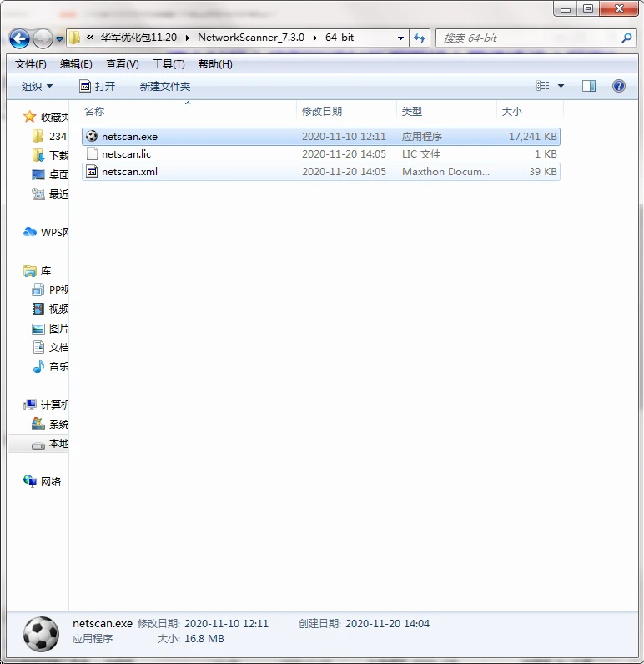Click NetworkScanner_7.3.0 in the address breadcrumb

251,38
